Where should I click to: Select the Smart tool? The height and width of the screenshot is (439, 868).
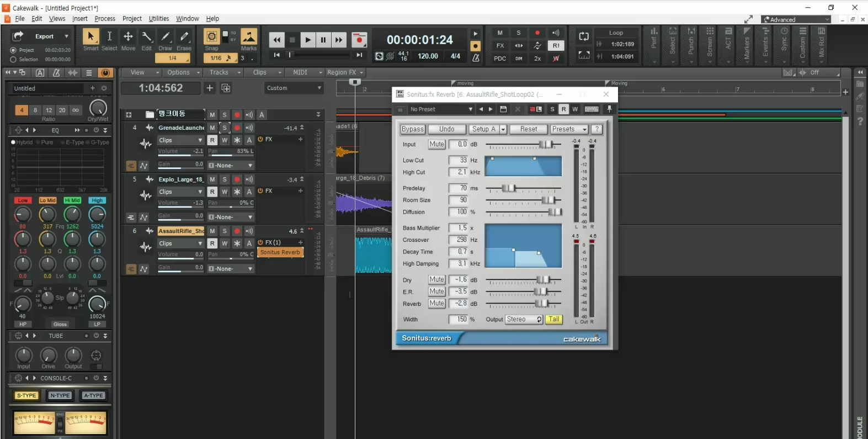point(90,36)
